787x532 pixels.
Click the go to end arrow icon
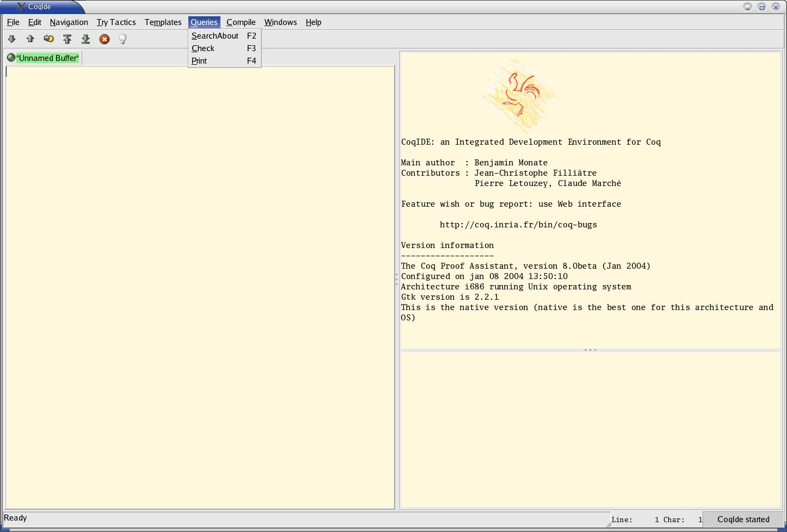(85, 39)
